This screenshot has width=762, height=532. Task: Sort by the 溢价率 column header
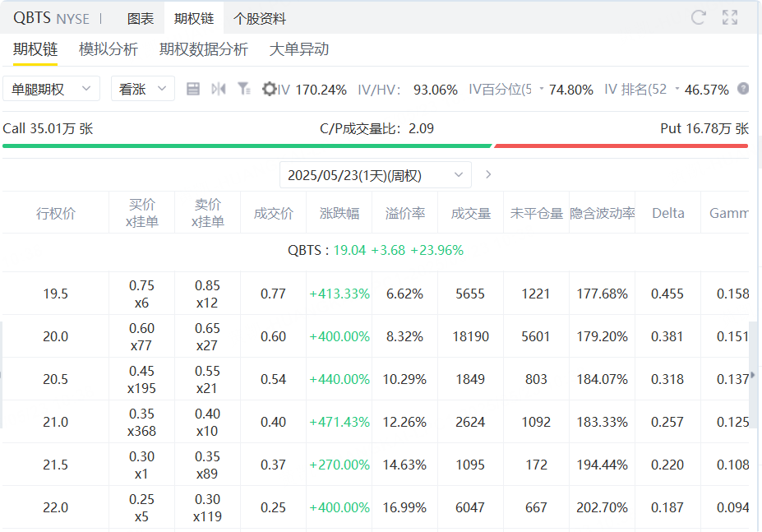(404, 213)
